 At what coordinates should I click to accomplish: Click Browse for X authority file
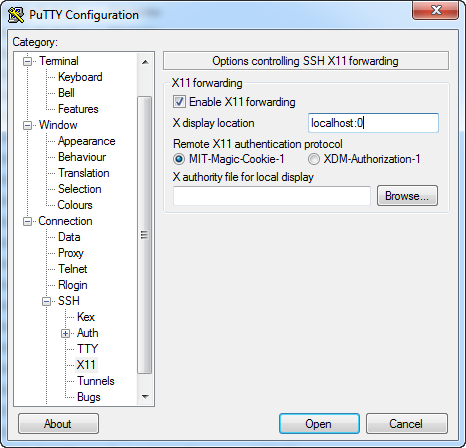(407, 196)
